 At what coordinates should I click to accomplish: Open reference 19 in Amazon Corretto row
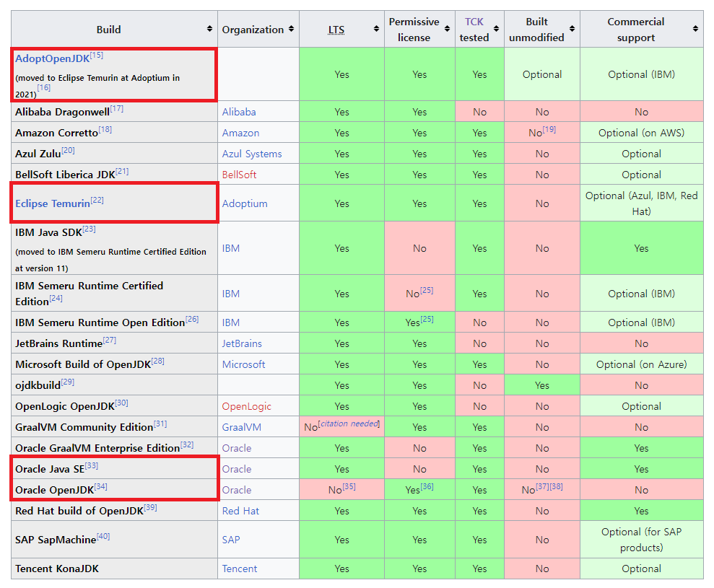pos(549,129)
